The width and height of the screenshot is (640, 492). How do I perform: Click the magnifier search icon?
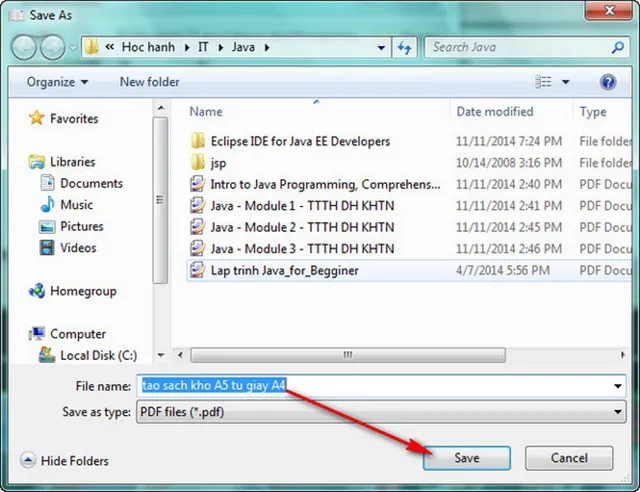click(618, 47)
